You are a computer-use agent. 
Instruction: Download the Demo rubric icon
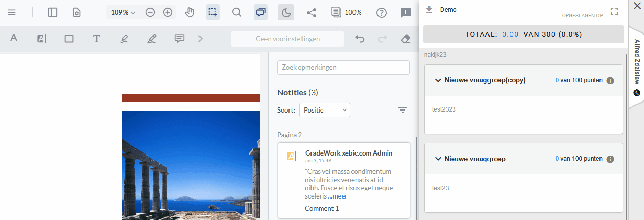coord(429,9)
